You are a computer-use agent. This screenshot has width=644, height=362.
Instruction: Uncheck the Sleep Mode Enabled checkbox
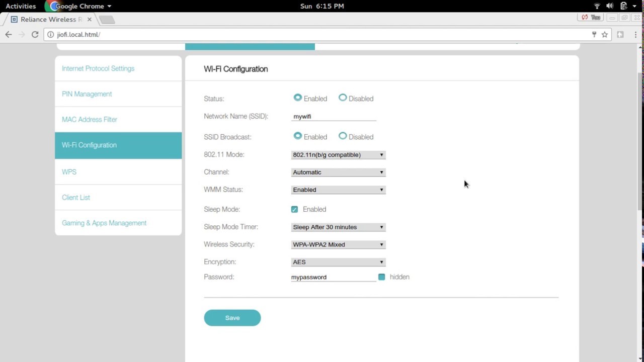[294, 209]
